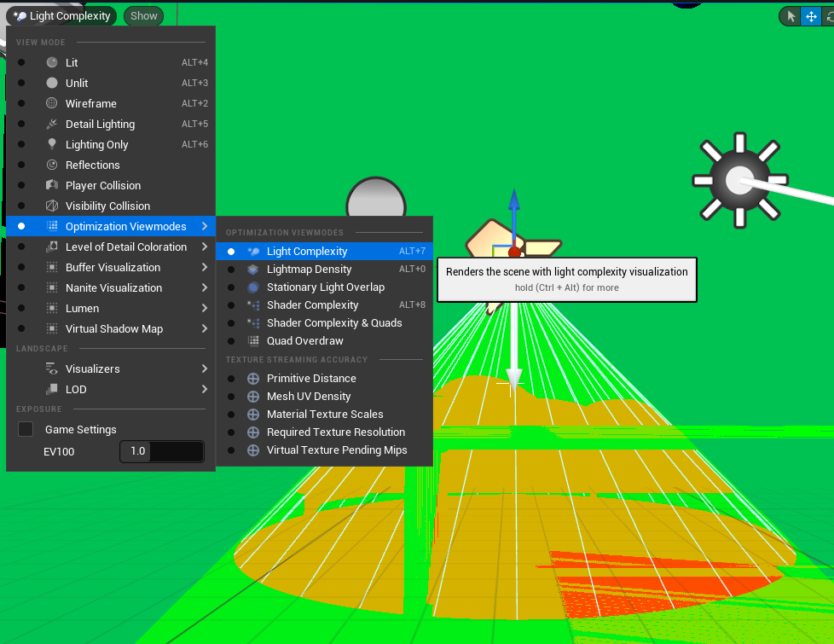Viewport: 834px width, 644px height.
Task: Expand the Optimization Viewmodes submenu arrow
Action: point(205,226)
